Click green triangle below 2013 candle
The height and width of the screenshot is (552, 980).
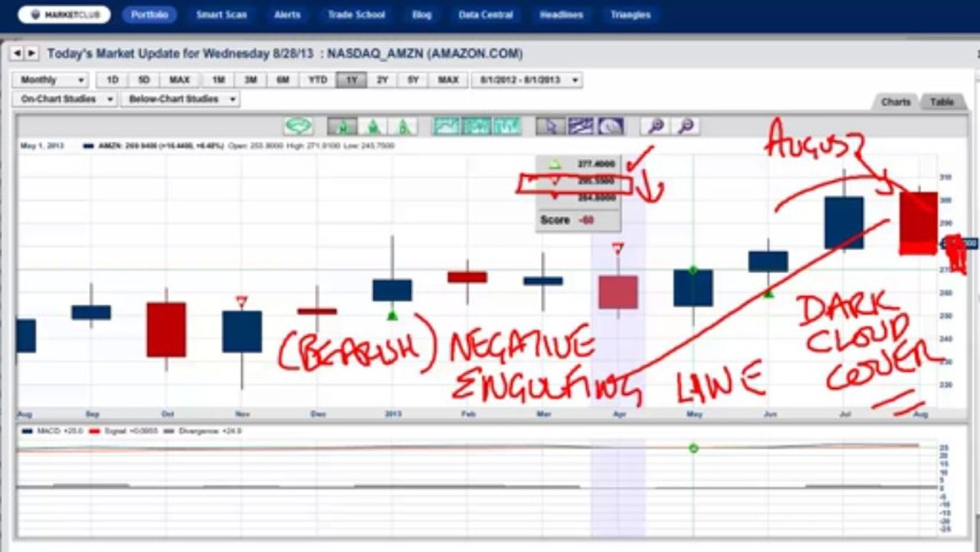pyautogui.click(x=392, y=314)
